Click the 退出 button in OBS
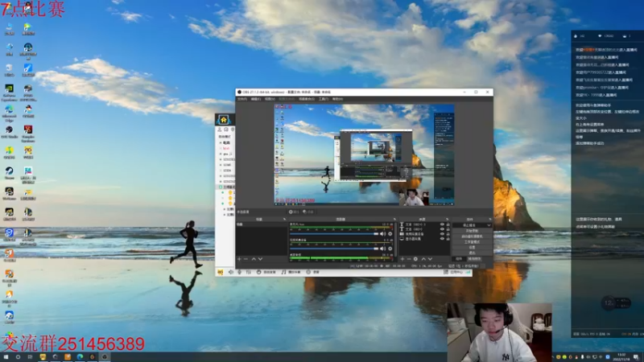 pos(472,253)
